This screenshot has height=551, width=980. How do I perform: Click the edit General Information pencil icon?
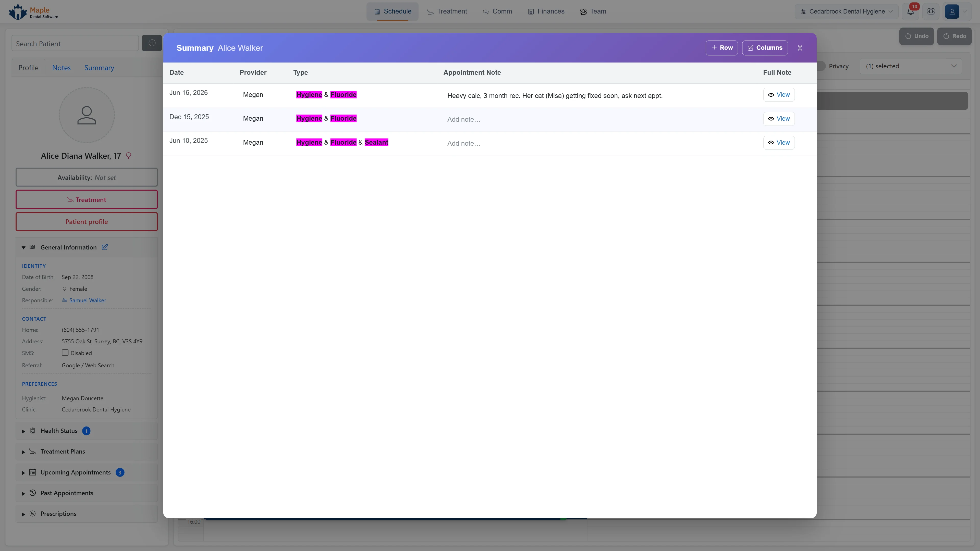pos(105,247)
